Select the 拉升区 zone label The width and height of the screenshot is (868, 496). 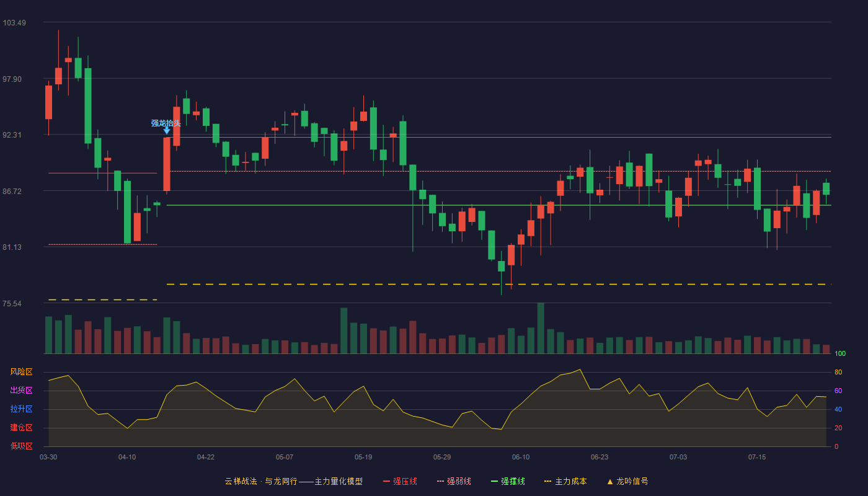21,409
